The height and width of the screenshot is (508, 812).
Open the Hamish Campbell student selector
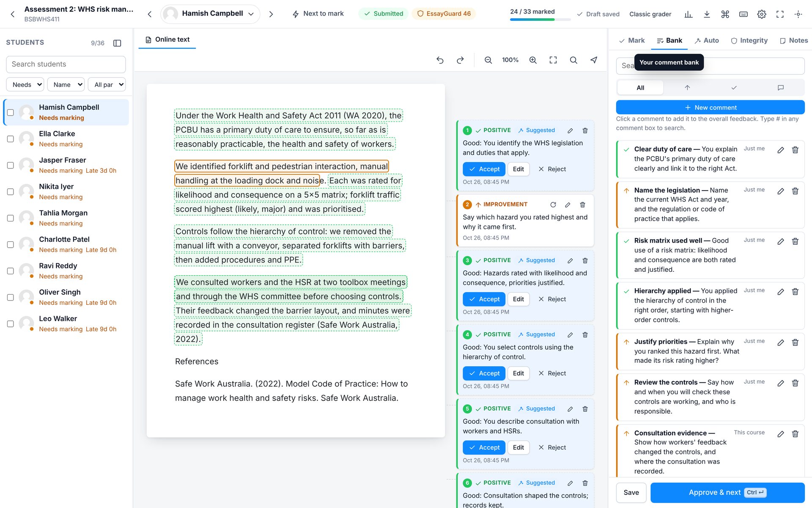click(210, 14)
